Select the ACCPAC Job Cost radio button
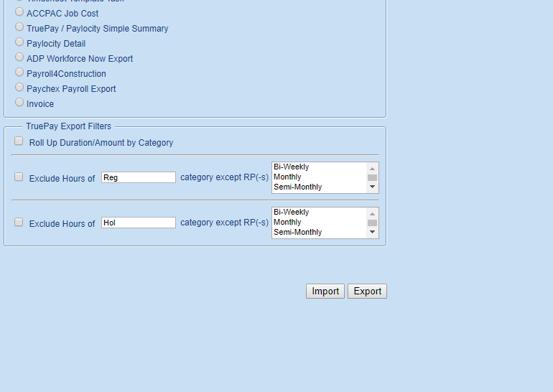Screen dimensions: 553x392 click(19, 12)
